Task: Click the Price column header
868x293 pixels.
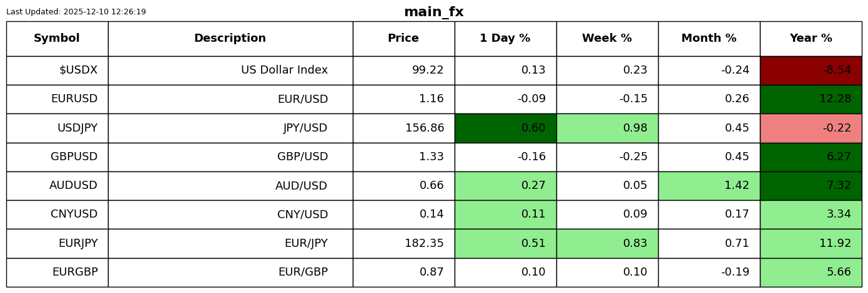Action: click(403, 39)
